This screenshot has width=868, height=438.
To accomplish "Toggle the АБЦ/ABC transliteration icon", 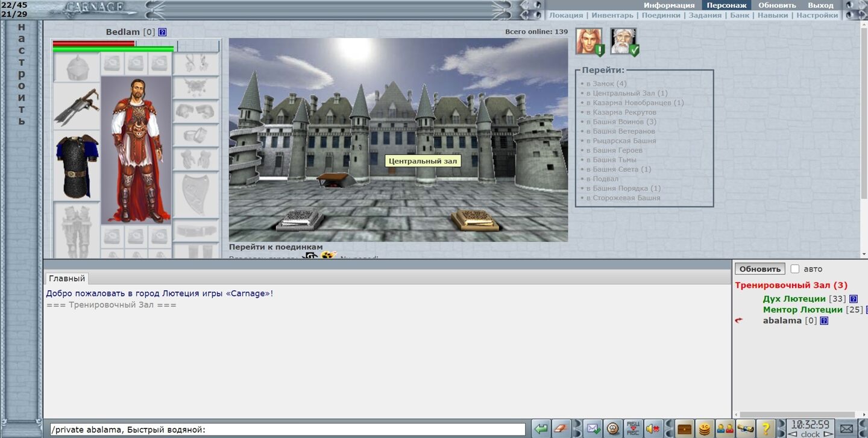I will pyautogui.click(x=633, y=428).
